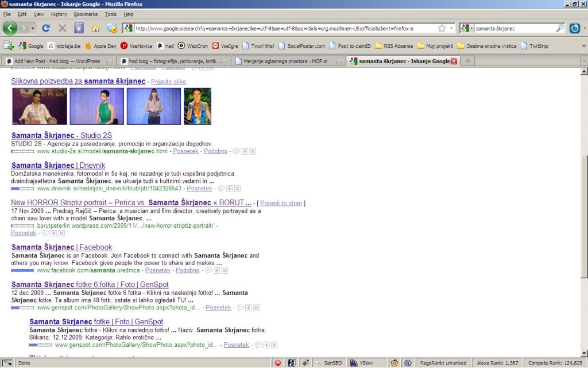Open the list-all-tabs dropdown arrow
The width and height of the screenshot is (588, 368).
click(x=583, y=61)
